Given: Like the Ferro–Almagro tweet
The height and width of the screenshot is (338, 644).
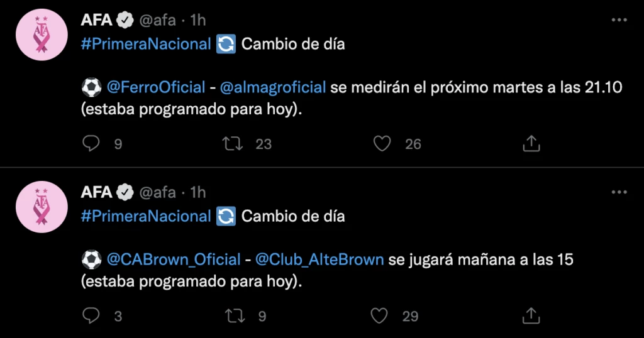Looking at the screenshot, I should [x=382, y=144].
